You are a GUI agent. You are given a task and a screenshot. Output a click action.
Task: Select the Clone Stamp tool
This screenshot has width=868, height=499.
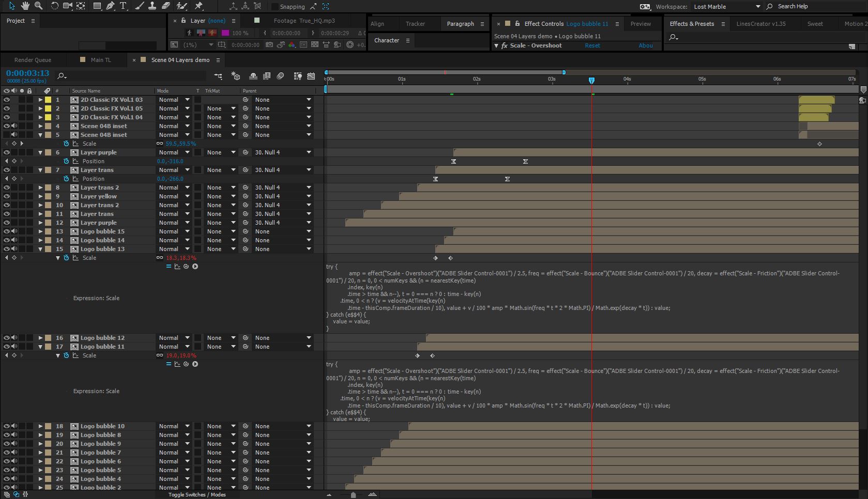152,6
